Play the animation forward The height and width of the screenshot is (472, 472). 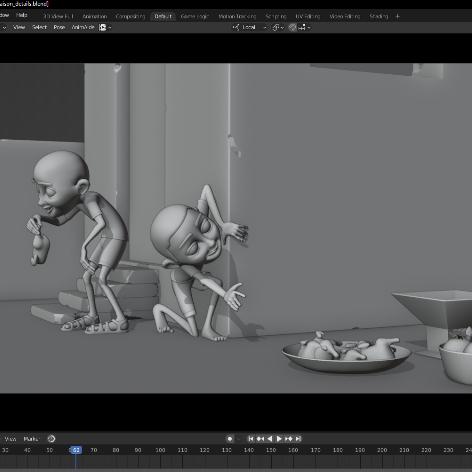[279, 439]
